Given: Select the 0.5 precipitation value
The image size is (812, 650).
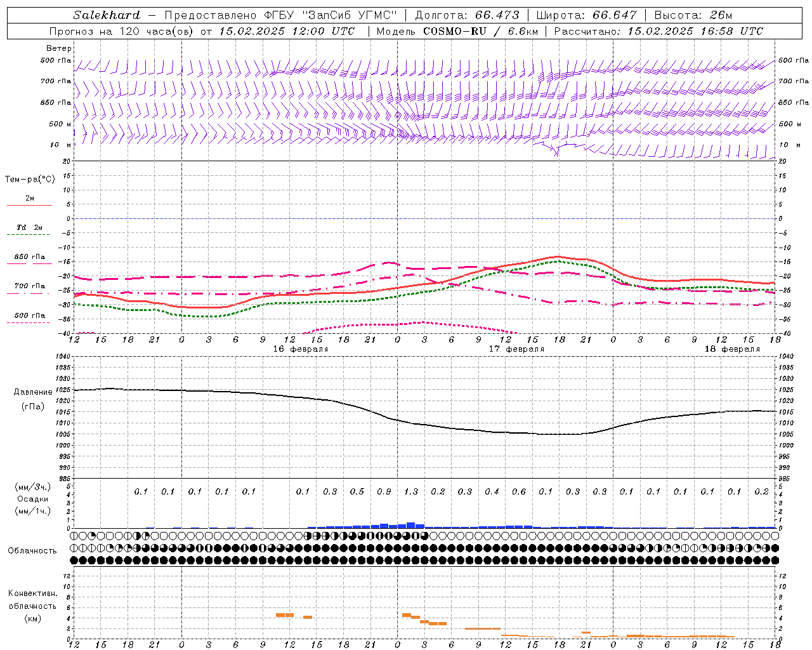Looking at the screenshot, I should (357, 492).
